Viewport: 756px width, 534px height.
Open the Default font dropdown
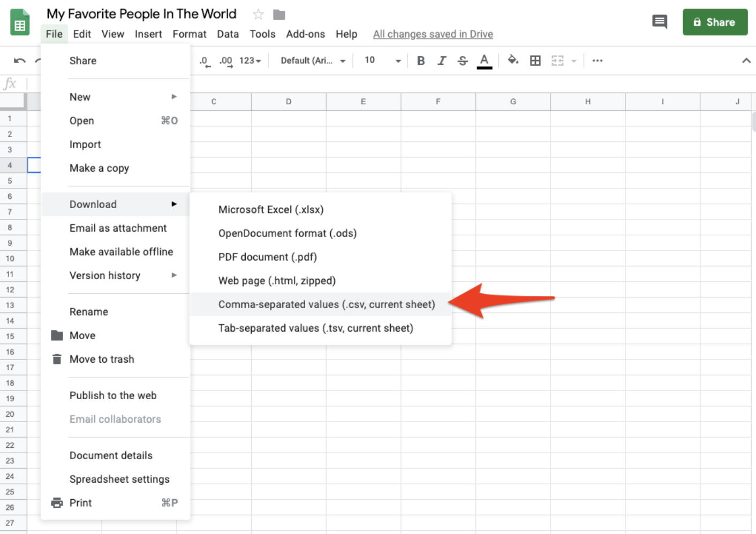click(x=313, y=60)
